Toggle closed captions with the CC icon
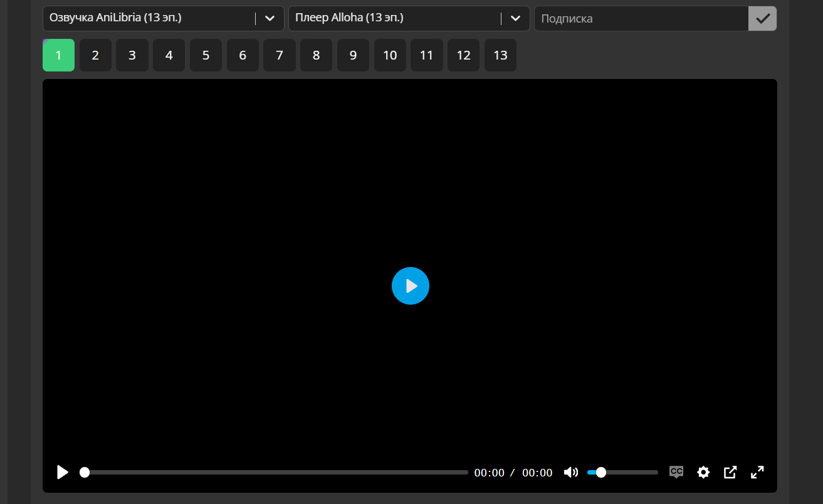This screenshot has width=823, height=504. 676,472
